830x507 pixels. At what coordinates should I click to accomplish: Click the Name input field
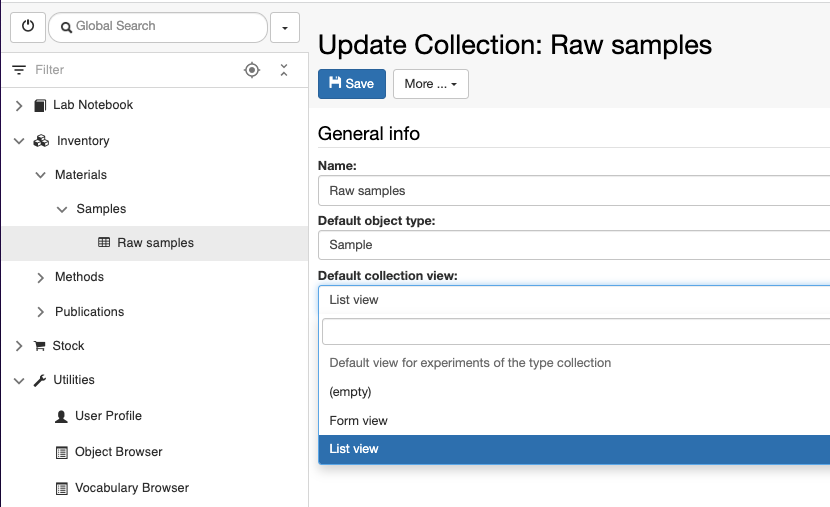click(x=574, y=191)
